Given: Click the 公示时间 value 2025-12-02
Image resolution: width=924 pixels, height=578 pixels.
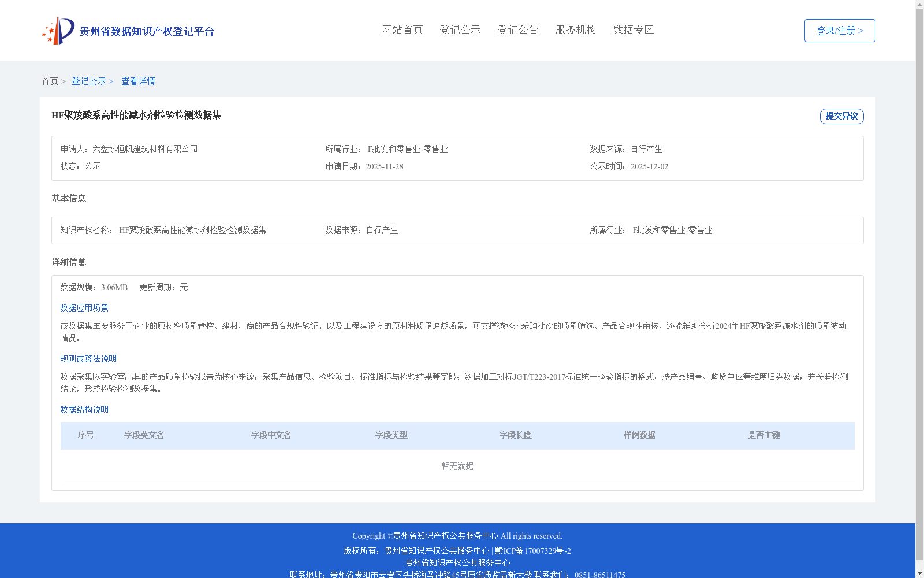Looking at the screenshot, I should [x=649, y=166].
